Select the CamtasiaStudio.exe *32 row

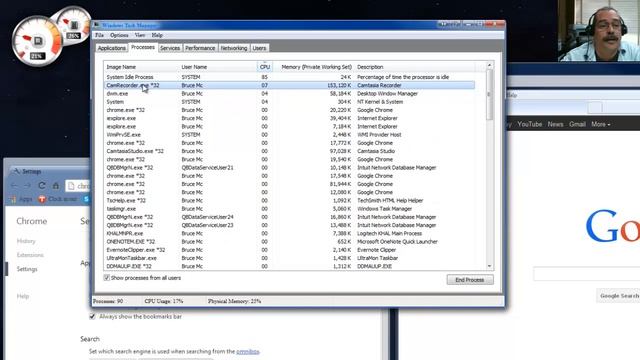(x=289, y=151)
